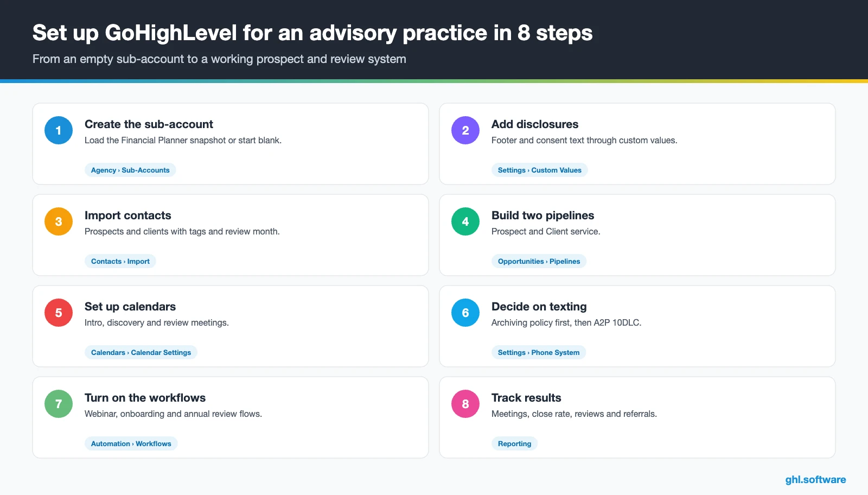
Task: Open the ghl.software link
Action: 815,479
